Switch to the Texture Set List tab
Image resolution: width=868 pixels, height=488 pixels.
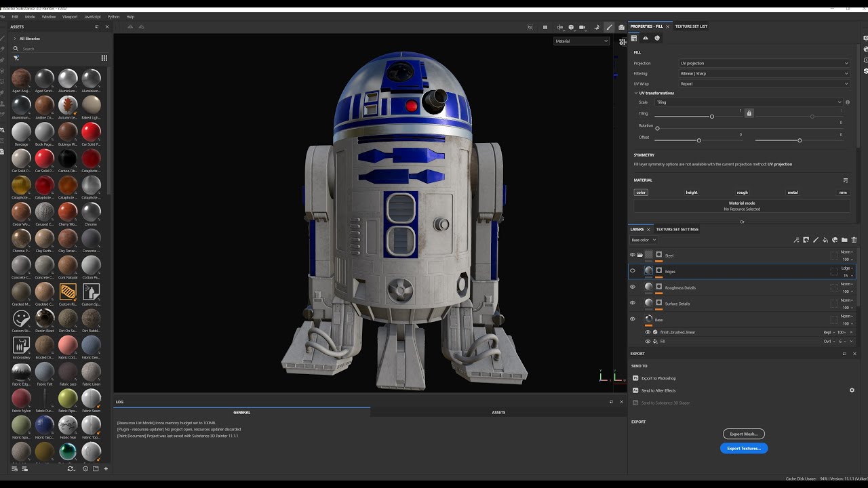click(691, 26)
